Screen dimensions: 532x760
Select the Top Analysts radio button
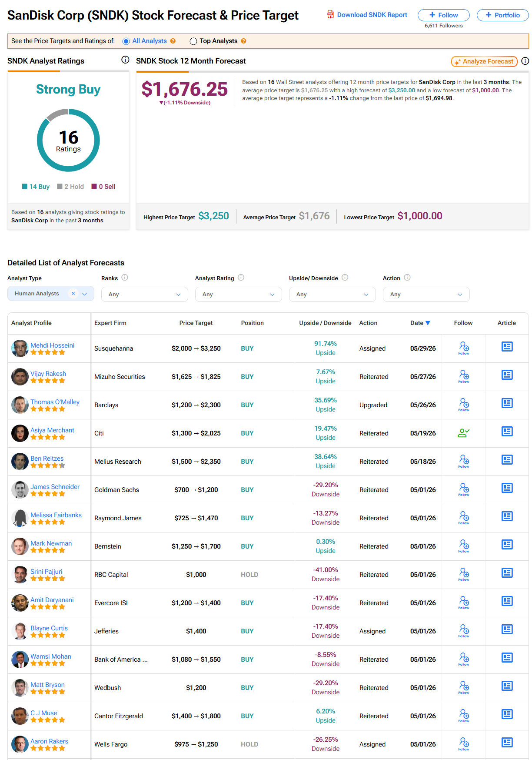pyautogui.click(x=193, y=41)
